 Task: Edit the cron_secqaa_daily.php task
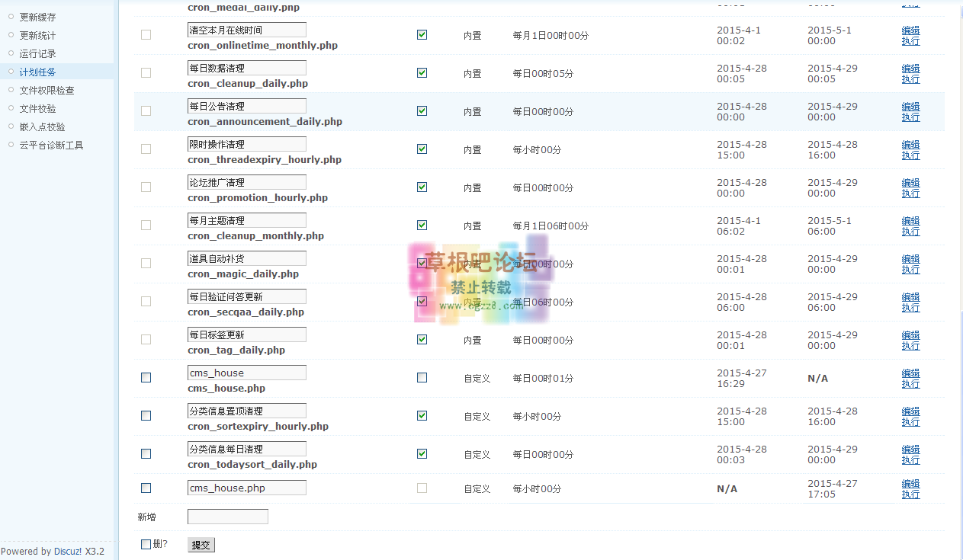point(910,296)
